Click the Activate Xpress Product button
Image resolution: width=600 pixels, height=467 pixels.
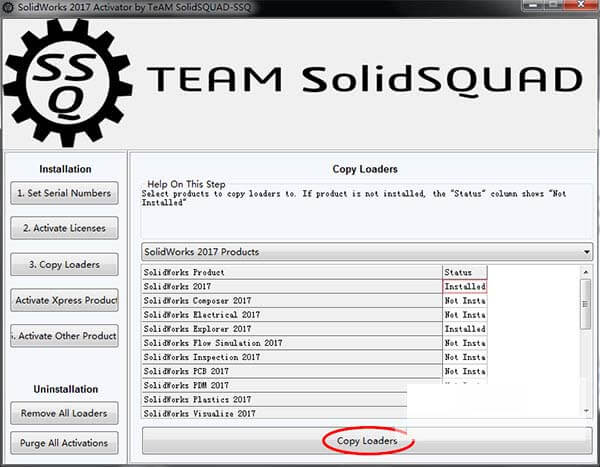(x=64, y=300)
